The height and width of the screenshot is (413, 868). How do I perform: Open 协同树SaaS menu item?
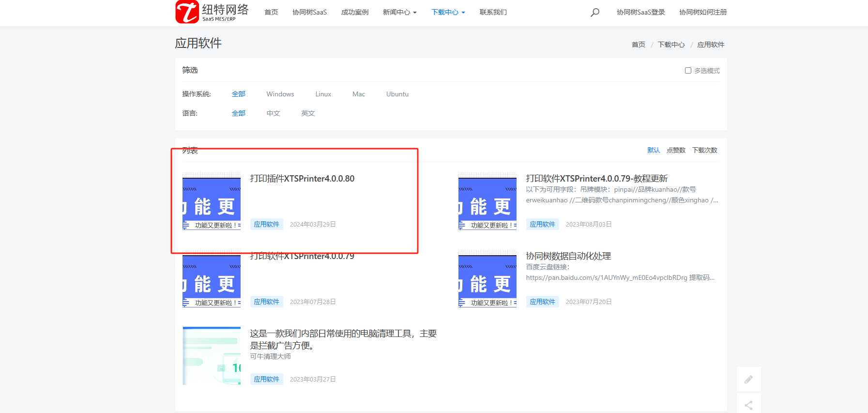point(309,12)
